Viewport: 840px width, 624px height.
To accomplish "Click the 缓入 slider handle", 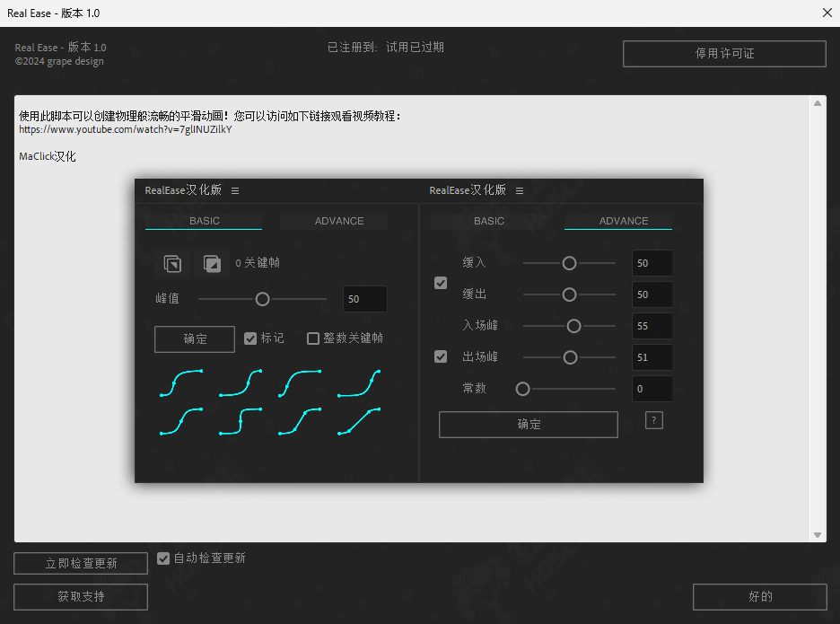I will 570,263.
